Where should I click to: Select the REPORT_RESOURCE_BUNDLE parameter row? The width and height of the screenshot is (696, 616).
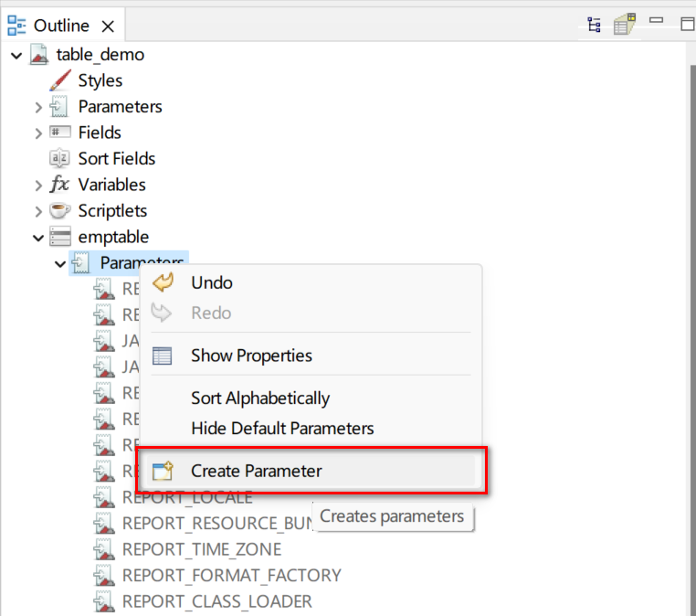coord(217,524)
